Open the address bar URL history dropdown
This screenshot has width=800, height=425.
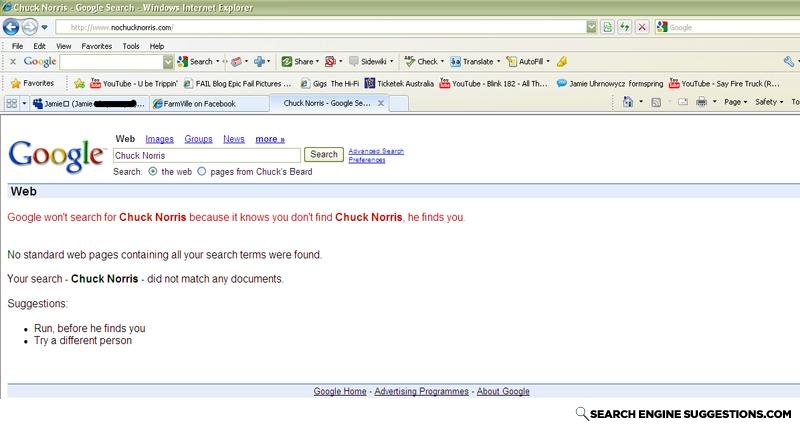591,27
